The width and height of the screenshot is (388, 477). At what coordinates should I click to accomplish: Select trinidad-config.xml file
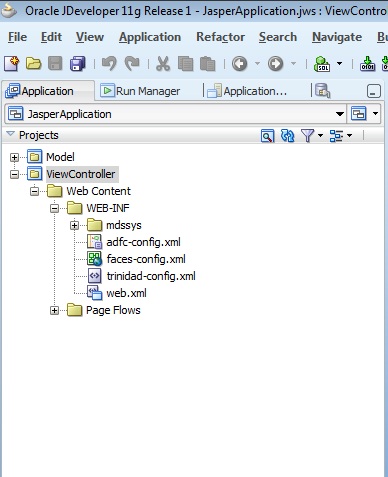(x=151, y=276)
